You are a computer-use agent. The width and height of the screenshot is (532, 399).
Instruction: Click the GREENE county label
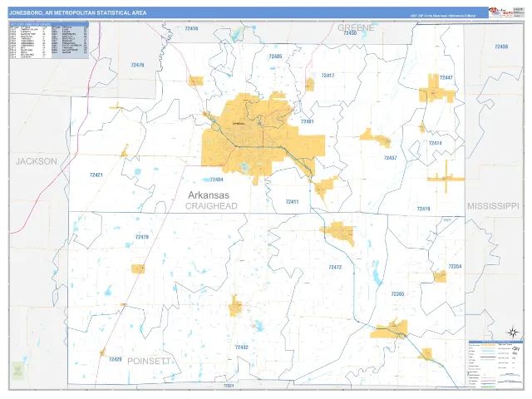click(356, 27)
